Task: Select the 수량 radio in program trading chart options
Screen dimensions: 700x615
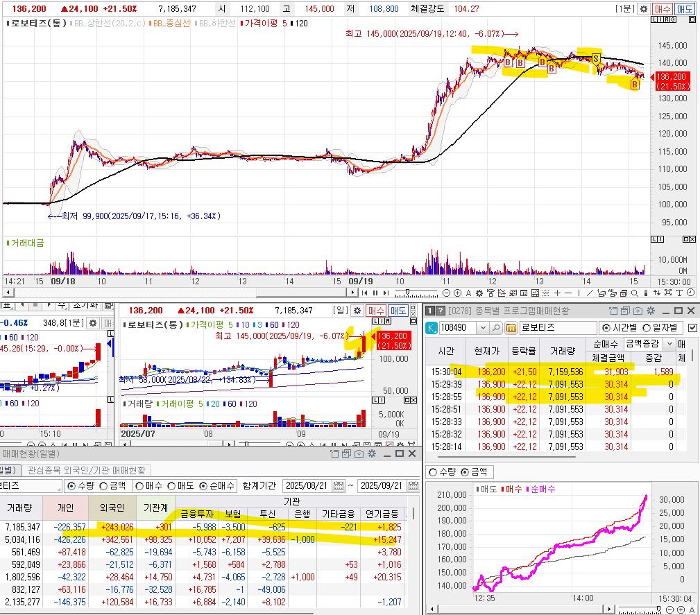Action: pyautogui.click(x=433, y=471)
